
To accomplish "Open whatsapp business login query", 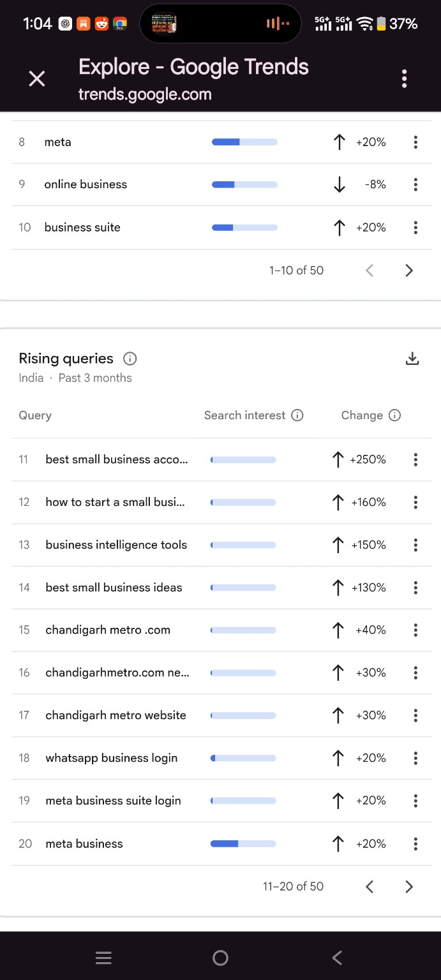I will pos(112,758).
